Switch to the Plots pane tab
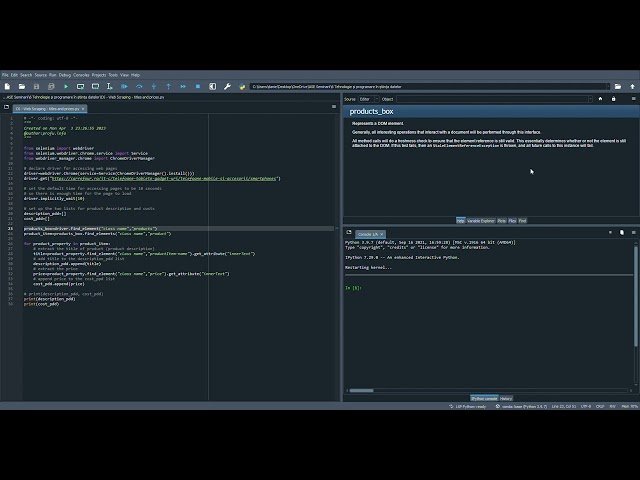The height and width of the screenshot is (480, 640). coord(502,221)
